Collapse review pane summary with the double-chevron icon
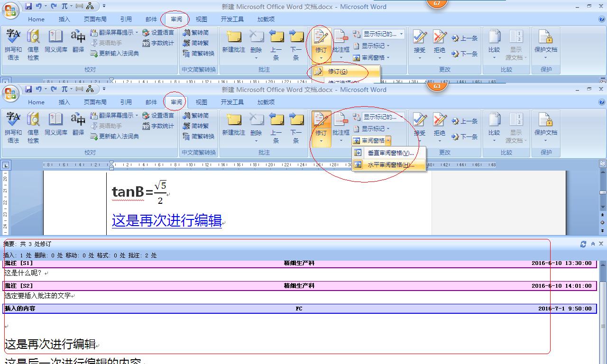Viewport: 607px width, 364px height. (593, 244)
